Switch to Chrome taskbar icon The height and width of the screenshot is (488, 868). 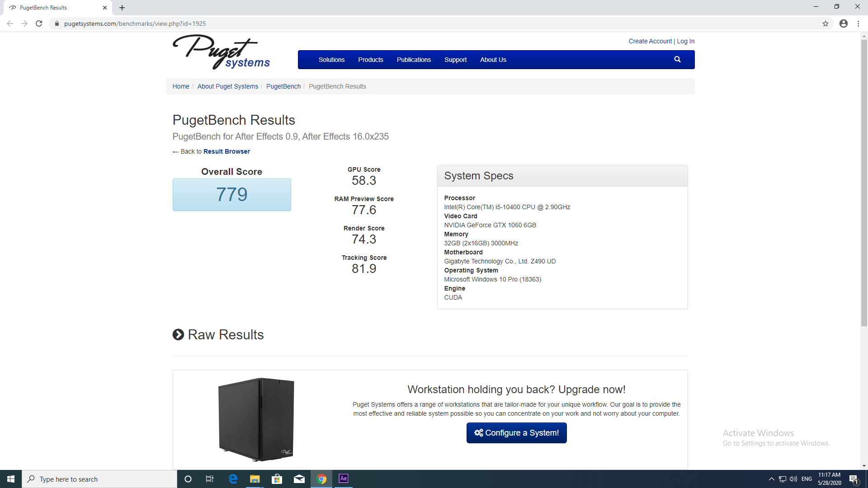click(321, 479)
